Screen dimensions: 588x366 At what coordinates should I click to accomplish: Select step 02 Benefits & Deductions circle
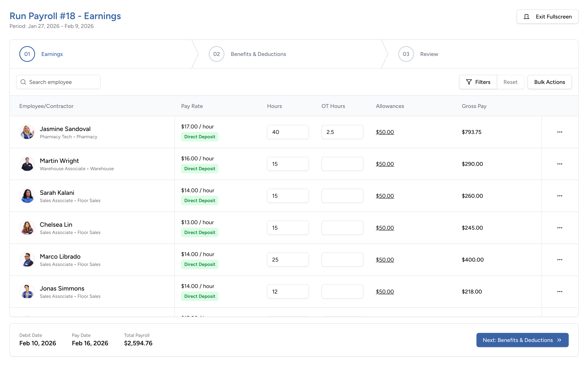[x=216, y=54]
